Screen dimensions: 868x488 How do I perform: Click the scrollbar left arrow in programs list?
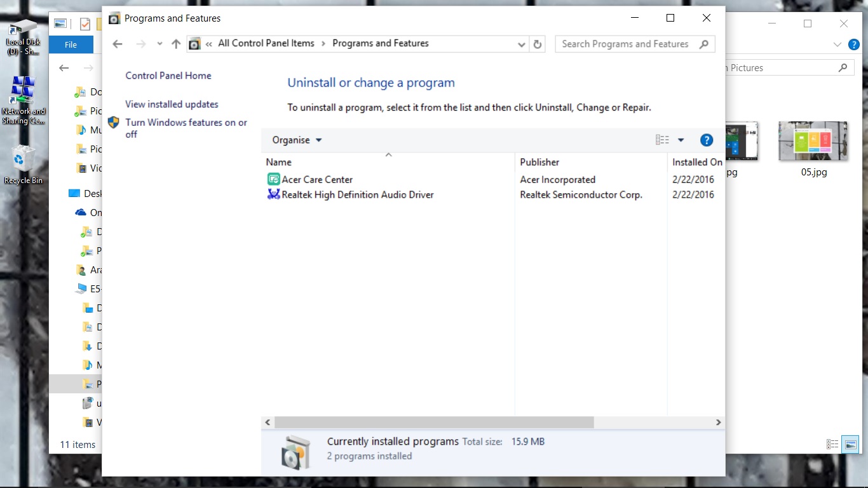coord(268,423)
